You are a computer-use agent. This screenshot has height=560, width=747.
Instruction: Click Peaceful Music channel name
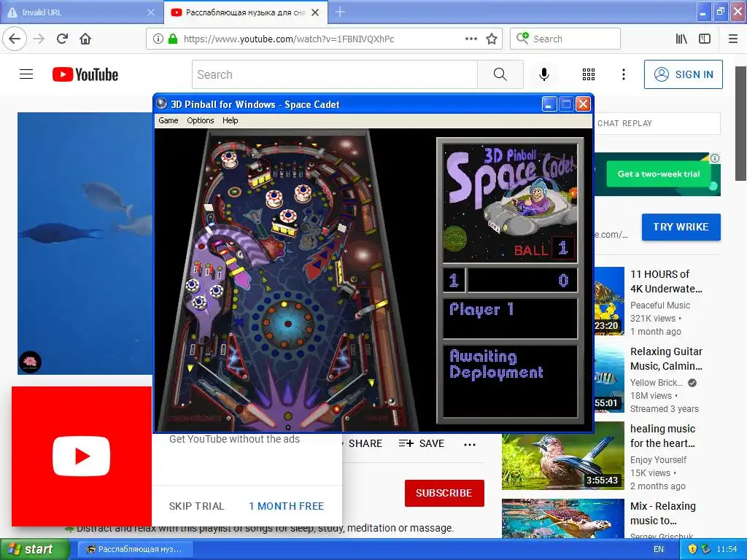point(659,306)
